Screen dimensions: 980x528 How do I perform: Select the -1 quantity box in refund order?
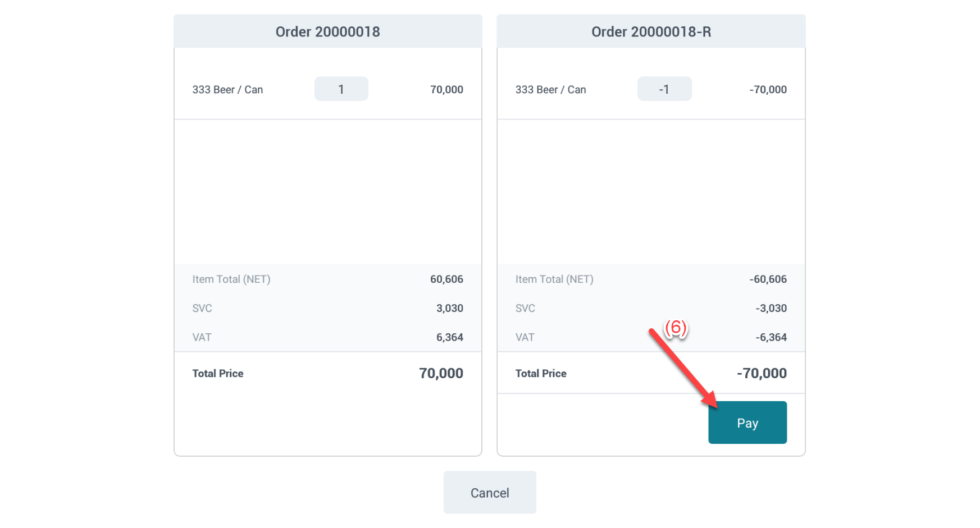pos(664,89)
